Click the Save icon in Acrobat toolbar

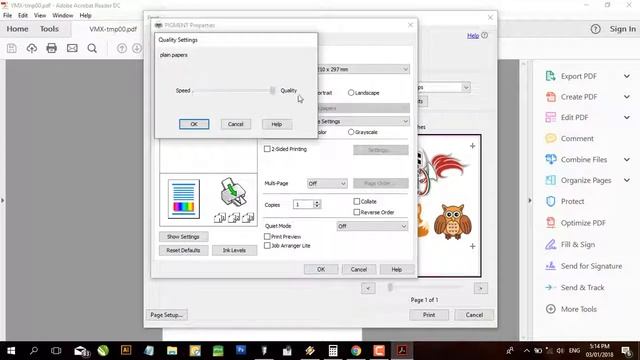(x=11, y=48)
